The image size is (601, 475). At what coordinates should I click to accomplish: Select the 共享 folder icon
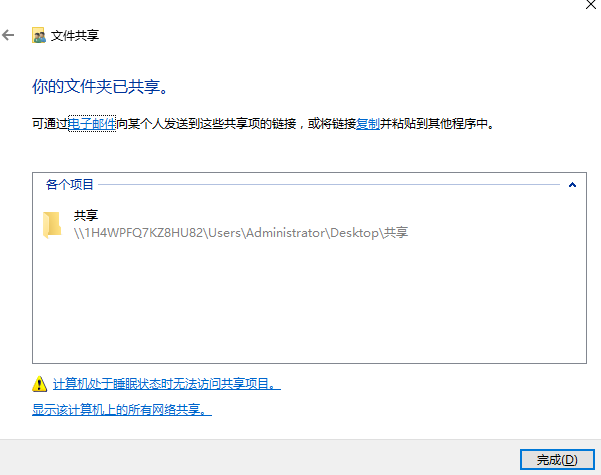(x=52, y=225)
